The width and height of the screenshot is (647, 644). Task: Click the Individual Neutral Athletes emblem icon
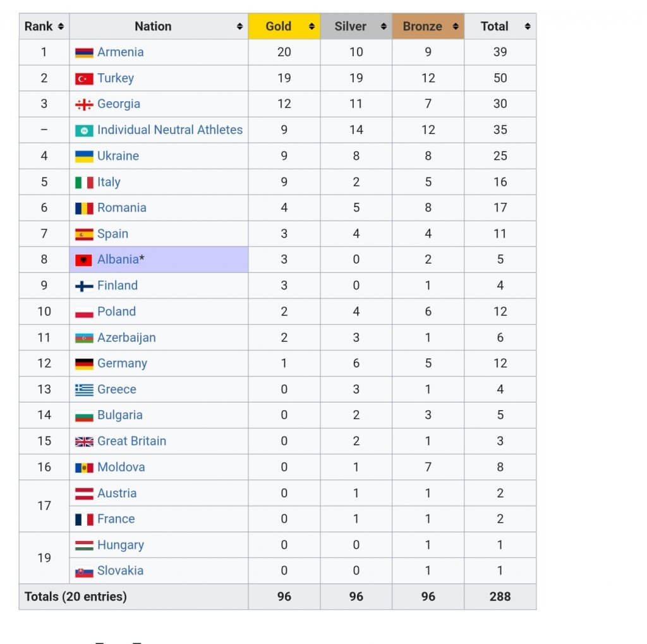click(84, 130)
